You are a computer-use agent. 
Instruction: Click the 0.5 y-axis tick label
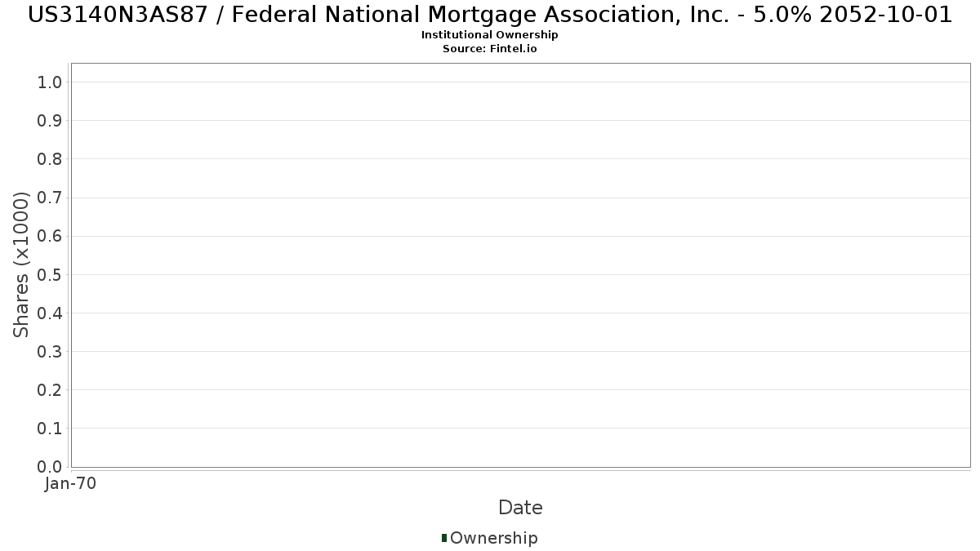(x=50, y=274)
